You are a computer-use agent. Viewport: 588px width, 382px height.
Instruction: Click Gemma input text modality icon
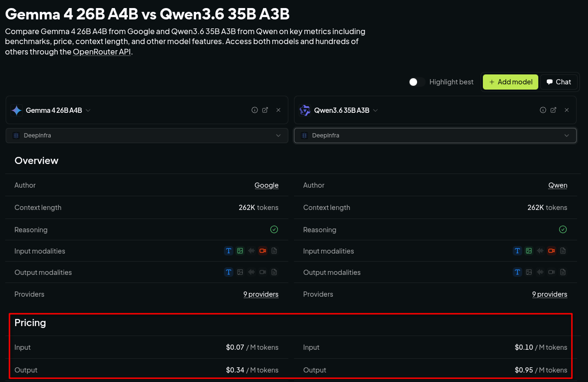229,251
